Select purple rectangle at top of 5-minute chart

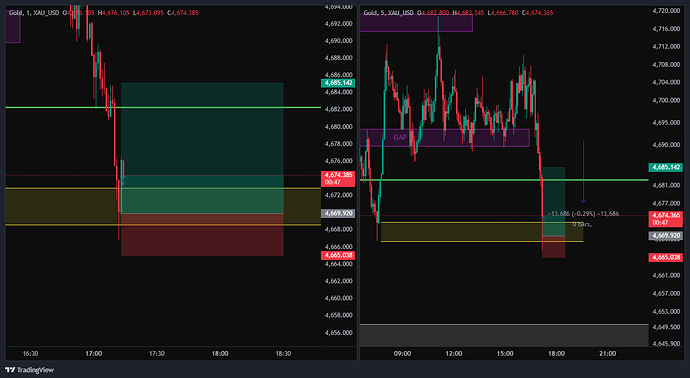click(x=416, y=23)
